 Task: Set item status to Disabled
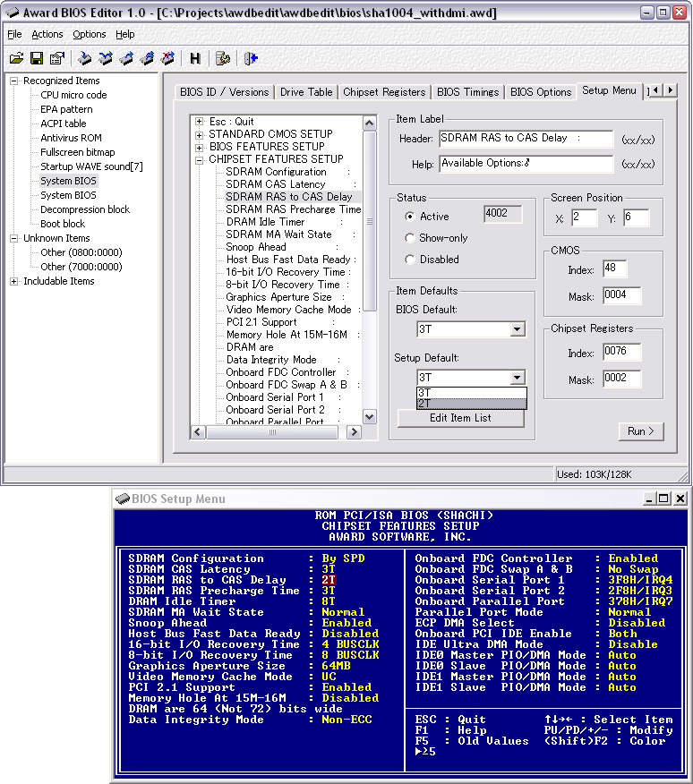pyautogui.click(x=410, y=260)
